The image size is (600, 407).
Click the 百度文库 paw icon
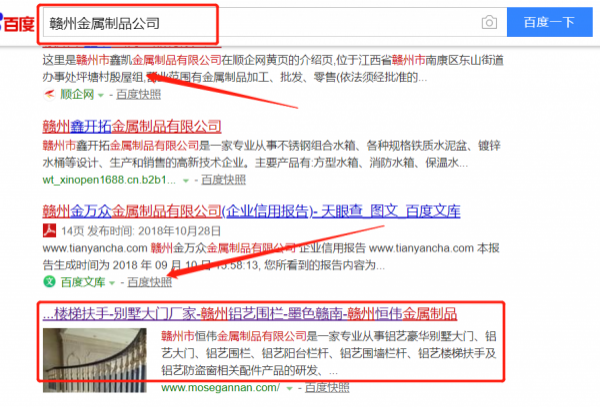pyautogui.click(x=49, y=283)
